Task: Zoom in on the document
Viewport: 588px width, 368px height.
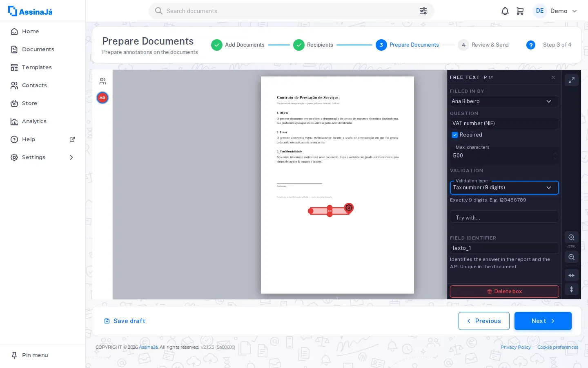Action: pos(571,238)
